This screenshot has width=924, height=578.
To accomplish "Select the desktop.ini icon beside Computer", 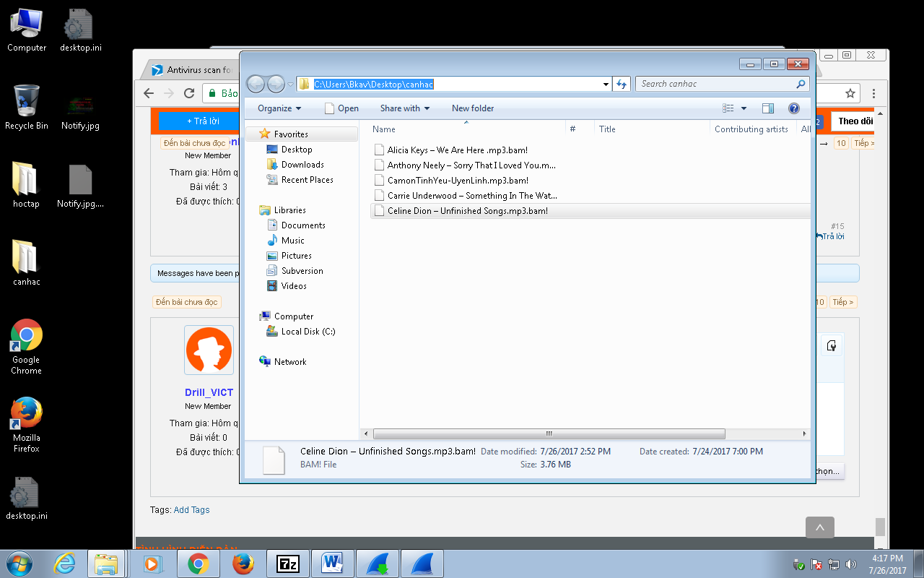I will point(80,30).
